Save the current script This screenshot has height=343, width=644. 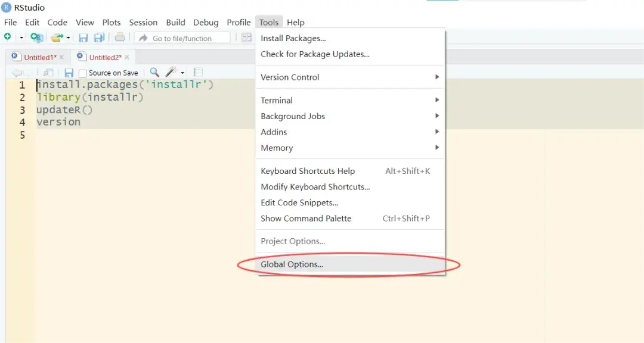[83, 37]
